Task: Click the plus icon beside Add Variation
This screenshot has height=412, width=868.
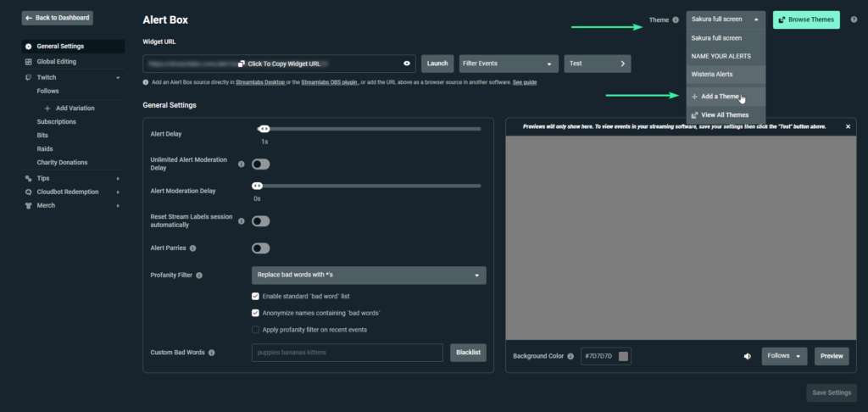Action: [47, 109]
